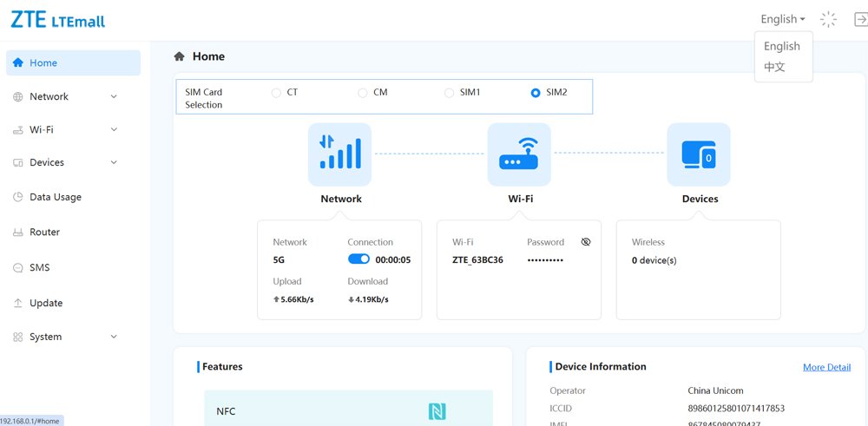
Task: Click the SMS chat bubble sidebar icon
Action: pos(18,268)
